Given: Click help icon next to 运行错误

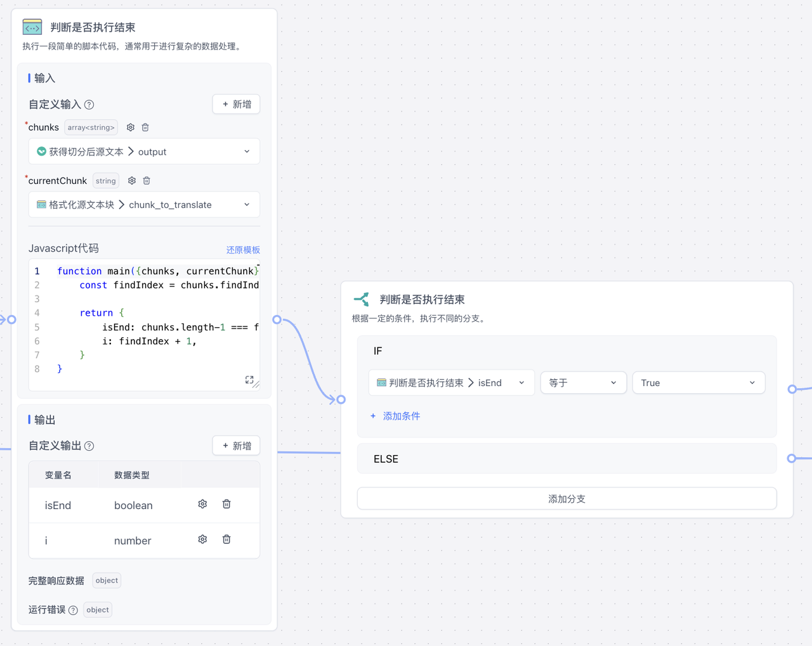Looking at the screenshot, I should [x=73, y=610].
